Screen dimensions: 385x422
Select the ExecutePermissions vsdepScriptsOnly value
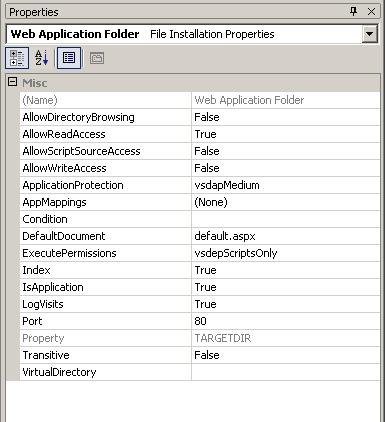click(x=286, y=253)
